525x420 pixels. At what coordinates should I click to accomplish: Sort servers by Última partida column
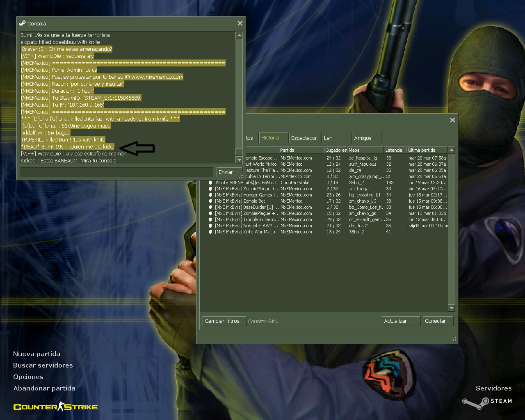[427, 150]
